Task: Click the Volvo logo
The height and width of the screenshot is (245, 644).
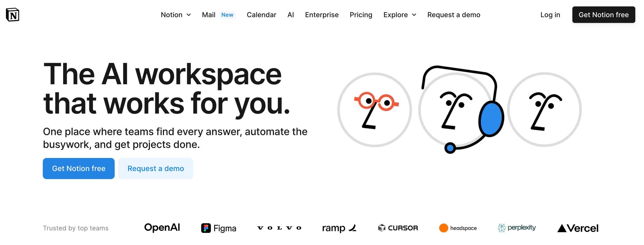Action: pos(279,228)
